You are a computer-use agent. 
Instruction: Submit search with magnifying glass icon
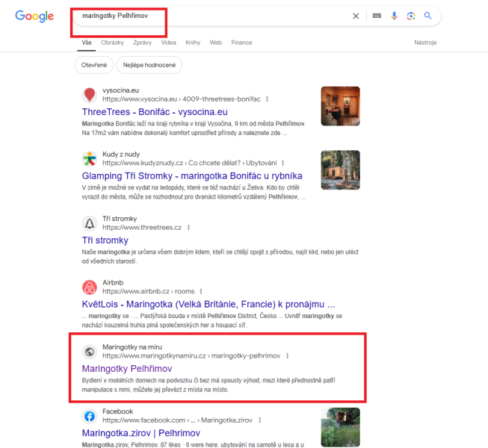428,16
